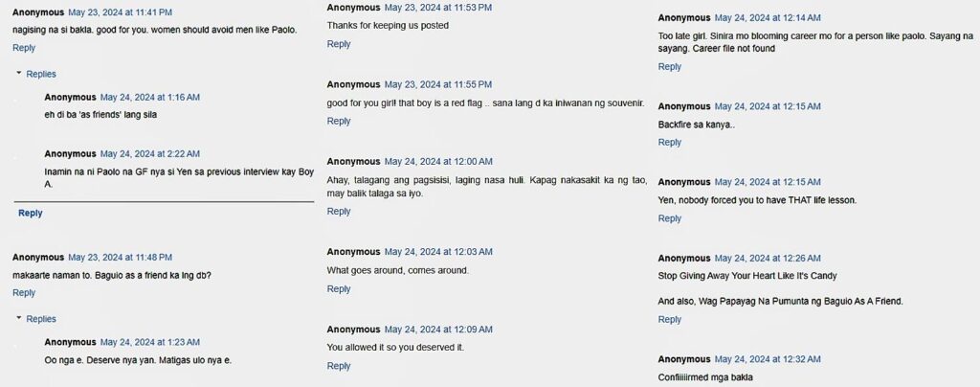This screenshot has height=387, width=980.
Task: Open the May 24 1:23 AM timestamp link
Action: click(x=150, y=342)
